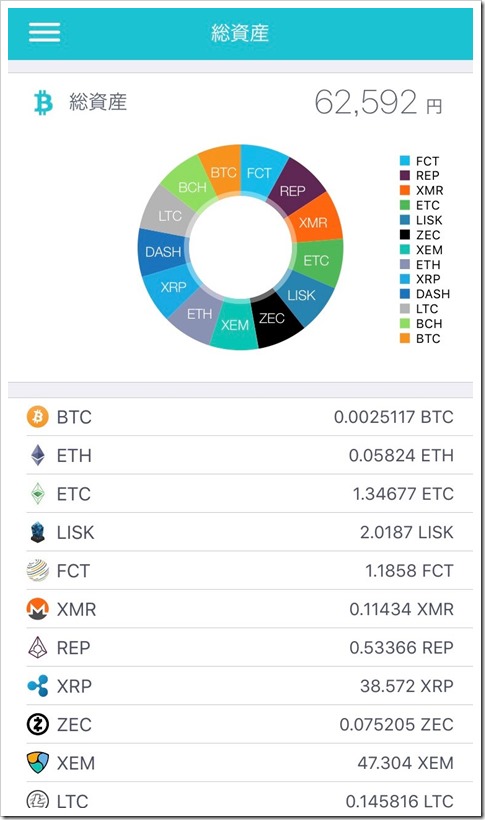Tap the NEM XEM shield icon

point(38,762)
